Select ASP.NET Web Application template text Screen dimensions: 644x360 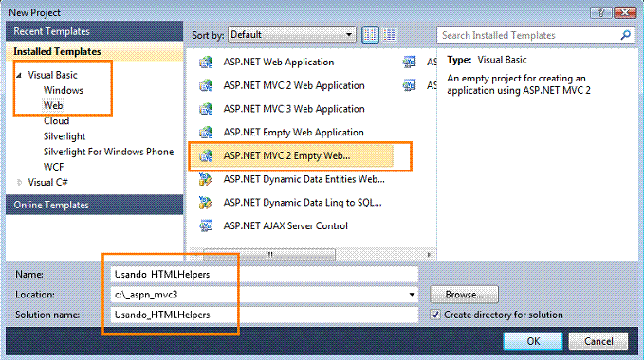pos(279,63)
